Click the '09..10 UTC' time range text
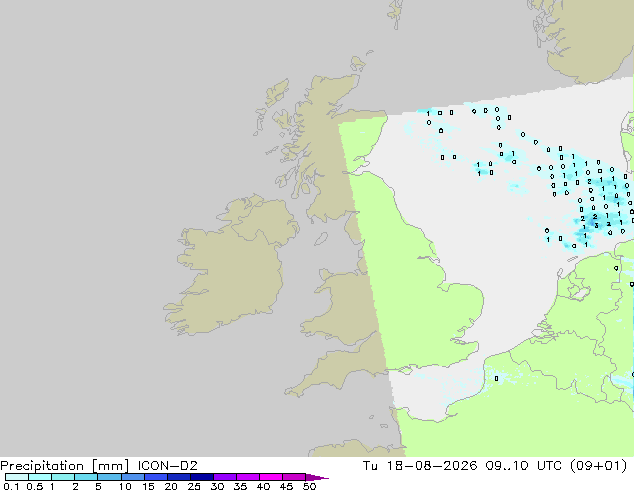634x490 pixels. pyautogui.click(x=524, y=466)
